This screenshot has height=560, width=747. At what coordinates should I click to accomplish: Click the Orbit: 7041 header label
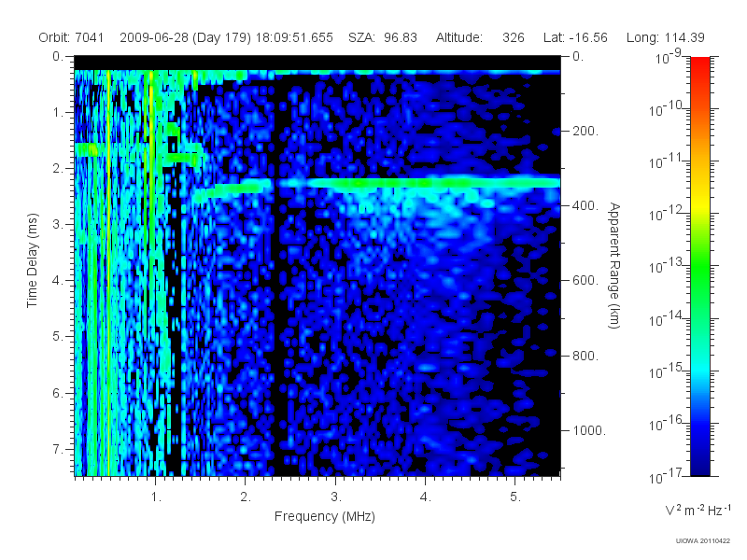pyautogui.click(x=71, y=37)
